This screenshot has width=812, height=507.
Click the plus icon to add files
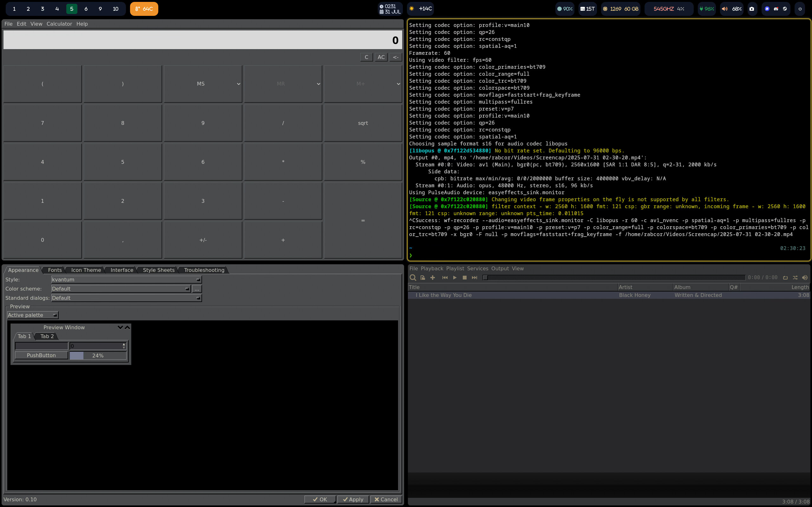coord(433,278)
